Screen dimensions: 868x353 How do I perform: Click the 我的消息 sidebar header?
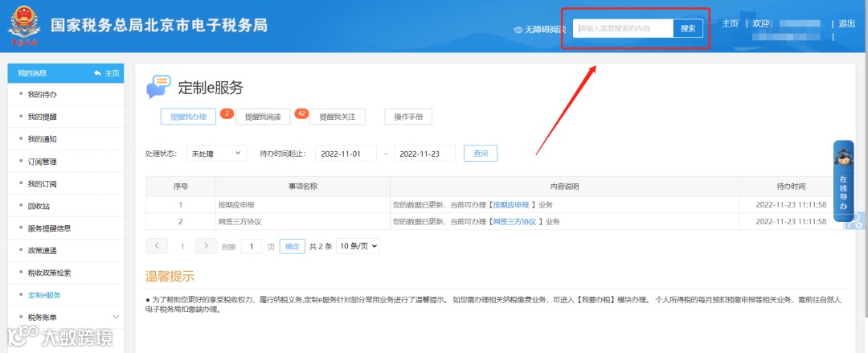[32, 73]
